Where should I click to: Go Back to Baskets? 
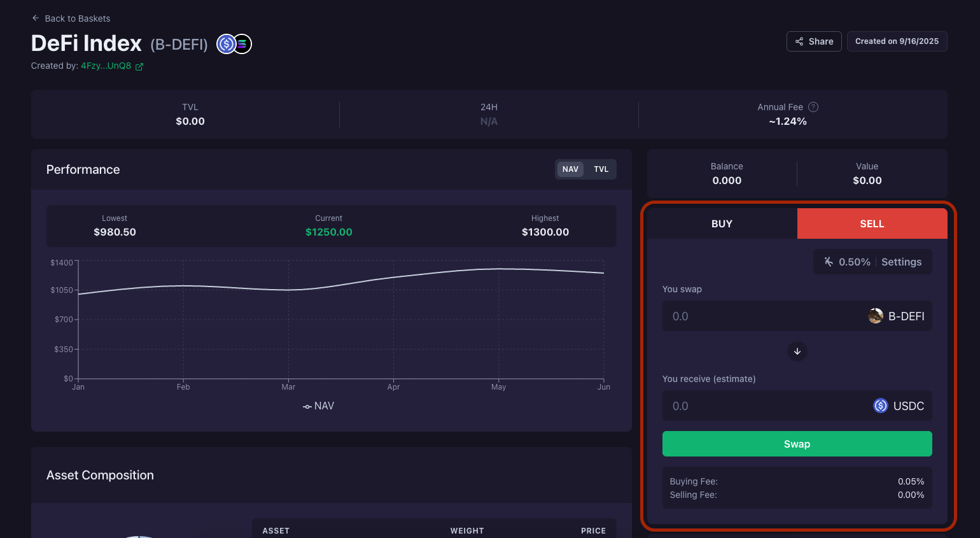click(x=77, y=18)
